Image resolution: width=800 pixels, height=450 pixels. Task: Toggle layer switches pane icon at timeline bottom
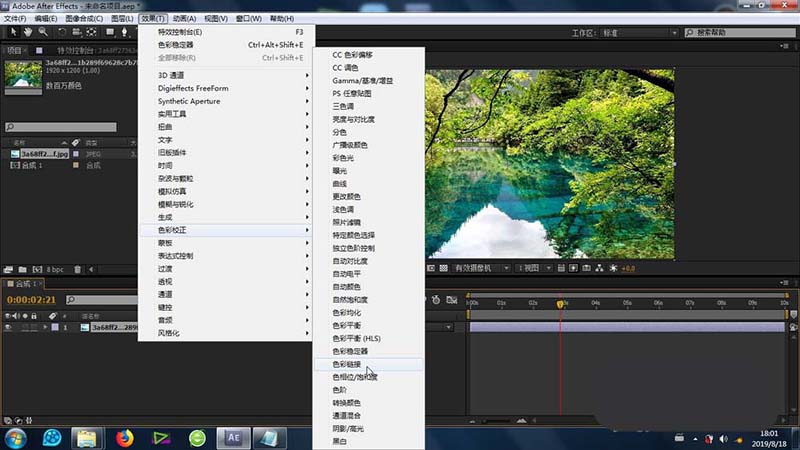[8, 420]
